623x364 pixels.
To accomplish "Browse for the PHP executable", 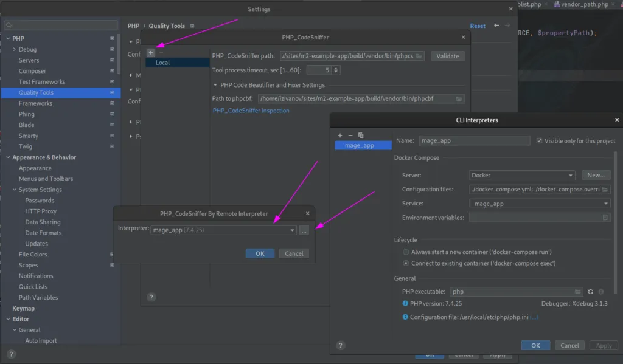I will [579, 291].
